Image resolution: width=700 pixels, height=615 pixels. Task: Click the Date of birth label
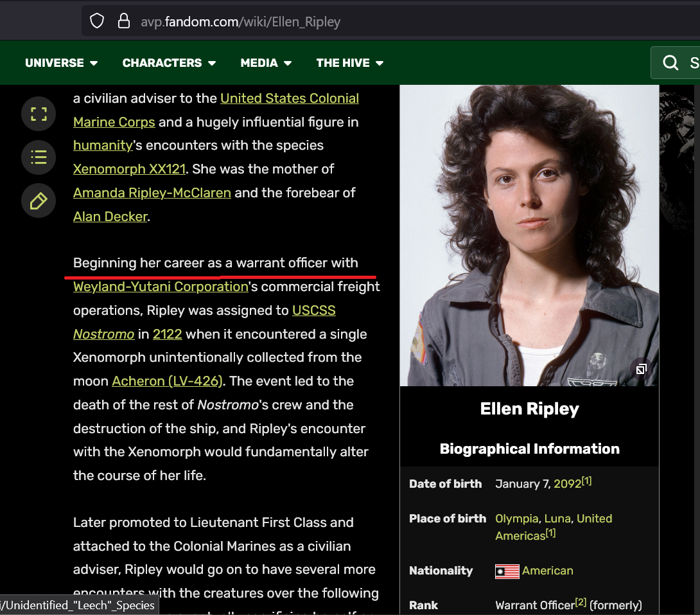click(446, 484)
